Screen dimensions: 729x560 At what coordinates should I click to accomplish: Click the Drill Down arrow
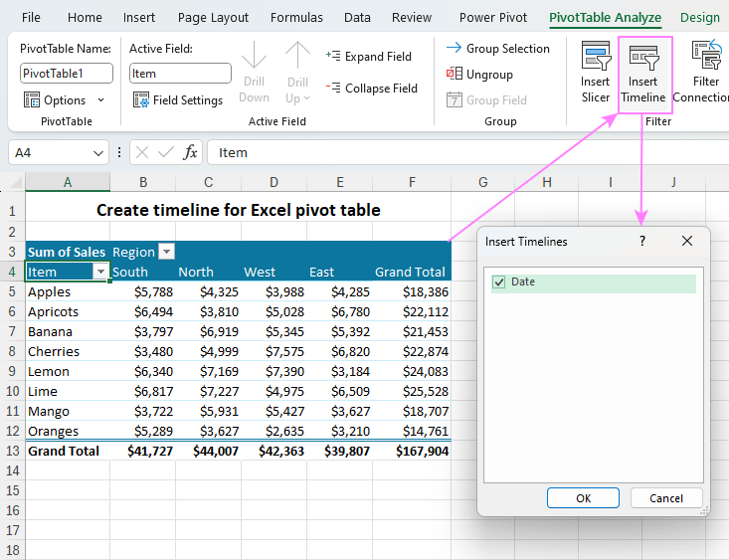tap(254, 56)
